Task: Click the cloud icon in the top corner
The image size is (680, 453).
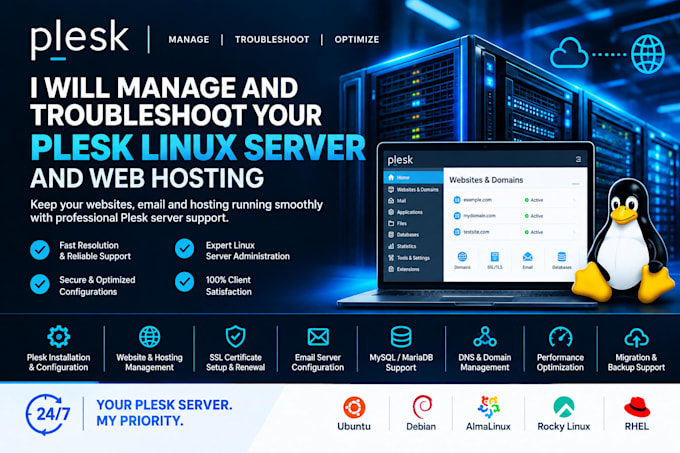Action: coord(569,53)
